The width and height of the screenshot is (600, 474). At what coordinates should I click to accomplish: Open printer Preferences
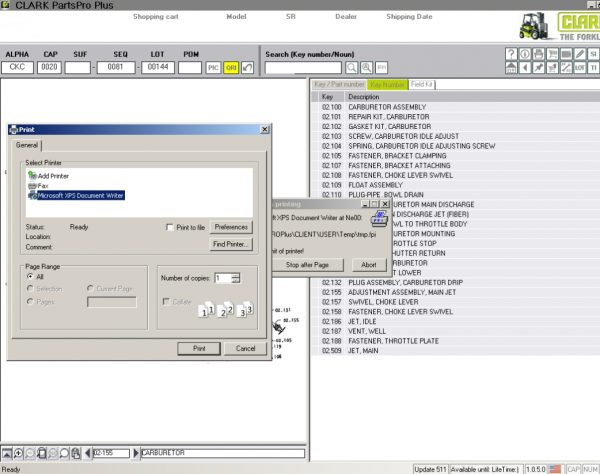231,227
